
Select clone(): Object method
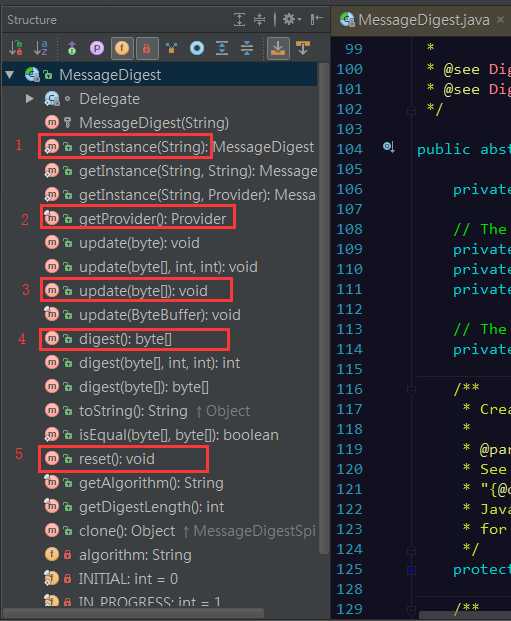[x=159, y=531]
